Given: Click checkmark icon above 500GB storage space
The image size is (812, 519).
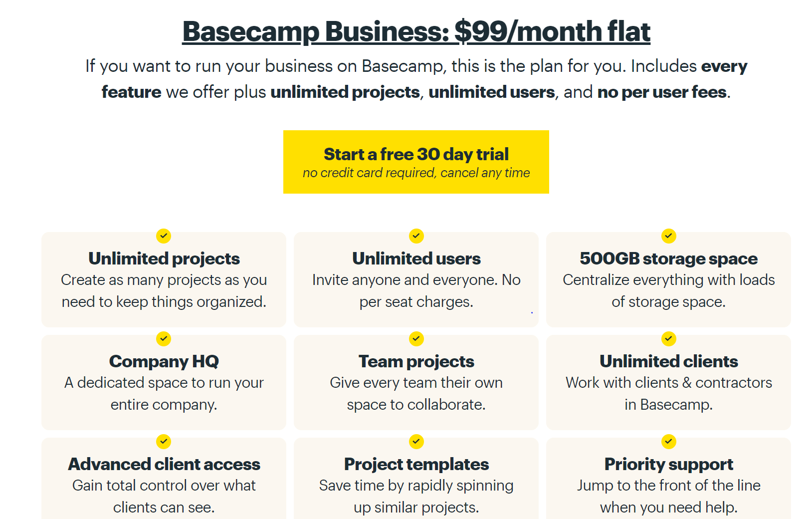Looking at the screenshot, I should tap(669, 236).
